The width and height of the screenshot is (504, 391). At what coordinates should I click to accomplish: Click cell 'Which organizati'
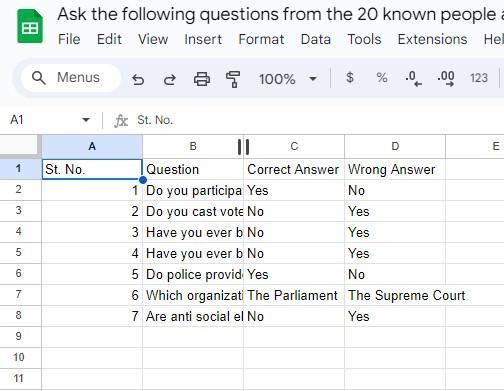(x=193, y=295)
